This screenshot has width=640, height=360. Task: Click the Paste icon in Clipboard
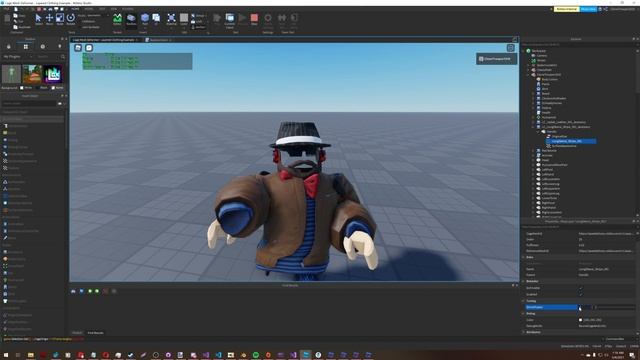7,19
